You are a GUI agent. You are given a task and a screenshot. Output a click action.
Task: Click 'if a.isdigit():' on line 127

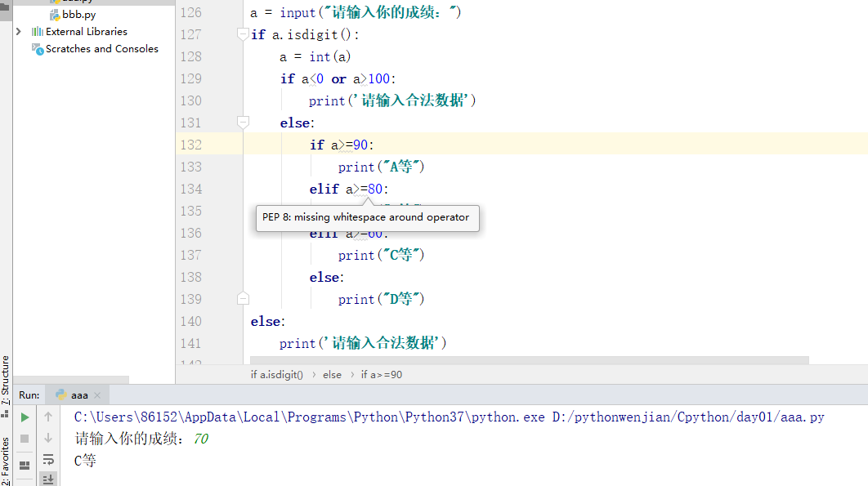point(305,34)
